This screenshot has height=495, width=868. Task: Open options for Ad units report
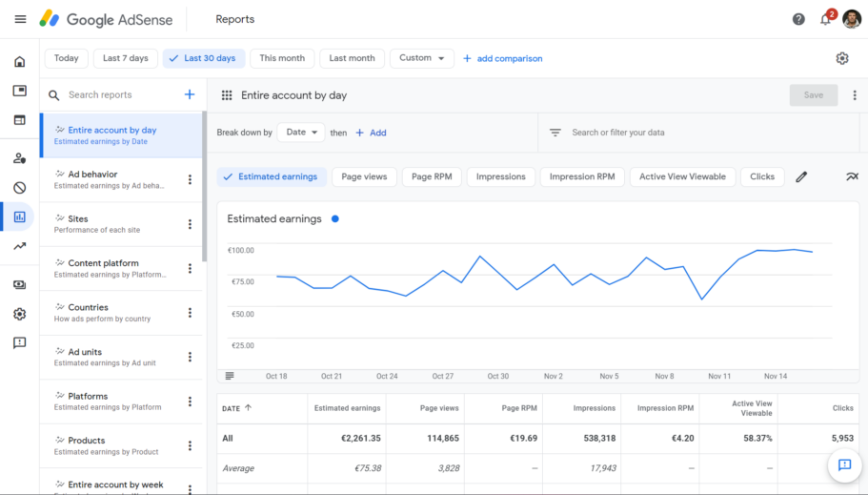click(190, 357)
